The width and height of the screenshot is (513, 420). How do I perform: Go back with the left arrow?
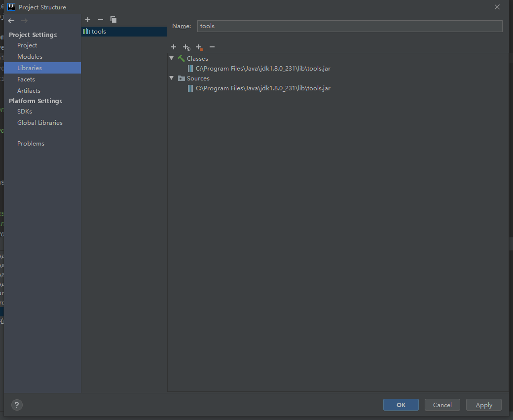point(11,21)
